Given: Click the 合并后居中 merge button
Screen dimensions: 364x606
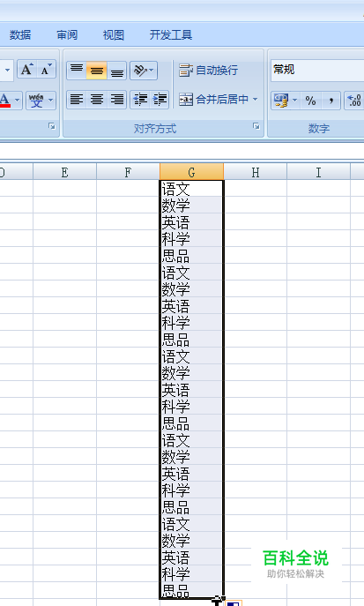Looking at the screenshot, I should (x=213, y=100).
